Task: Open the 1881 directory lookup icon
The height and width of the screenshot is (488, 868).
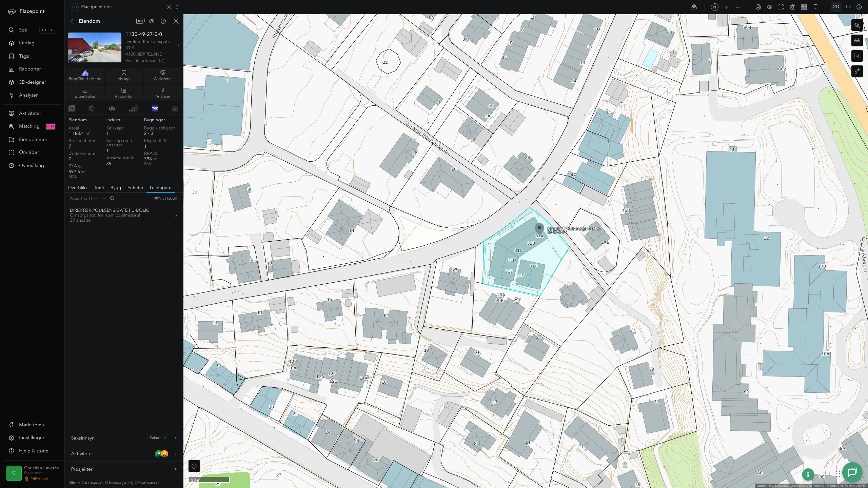Action: [x=140, y=21]
